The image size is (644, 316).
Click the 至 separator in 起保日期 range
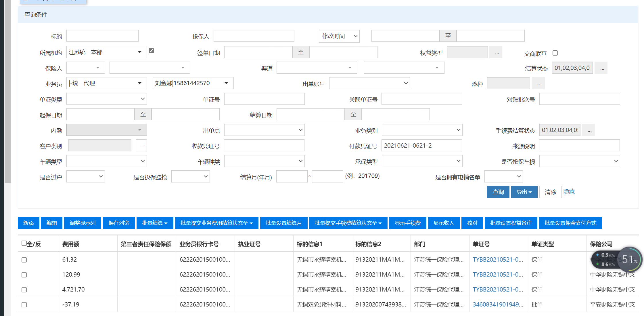click(143, 115)
